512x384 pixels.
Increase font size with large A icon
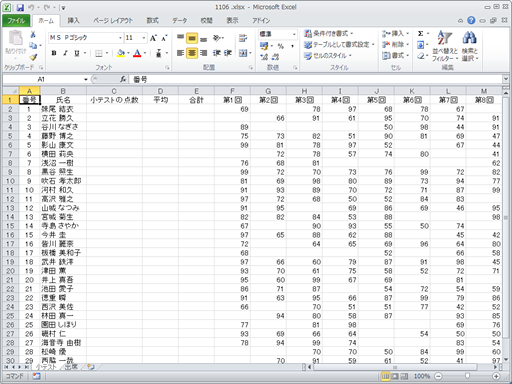[153, 38]
